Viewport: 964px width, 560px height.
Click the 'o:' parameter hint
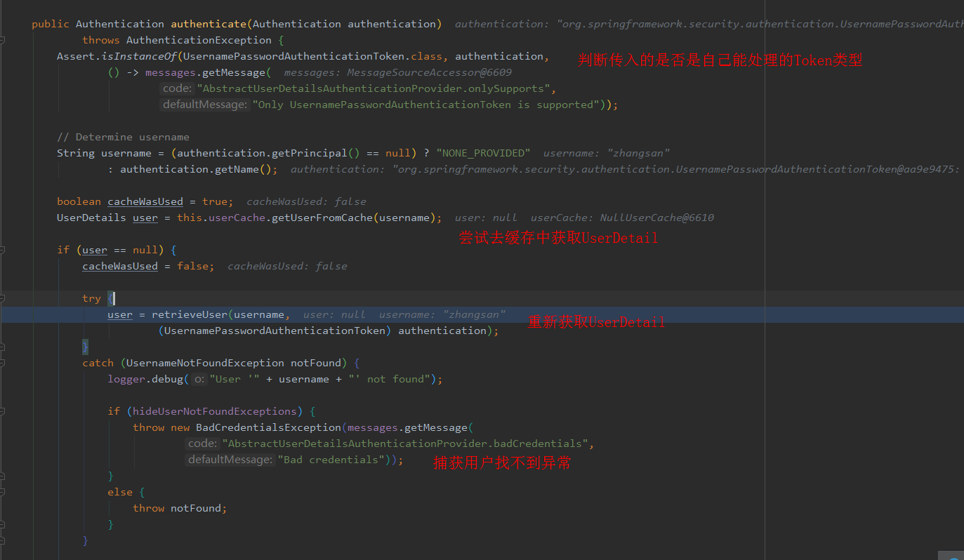pyautogui.click(x=199, y=379)
